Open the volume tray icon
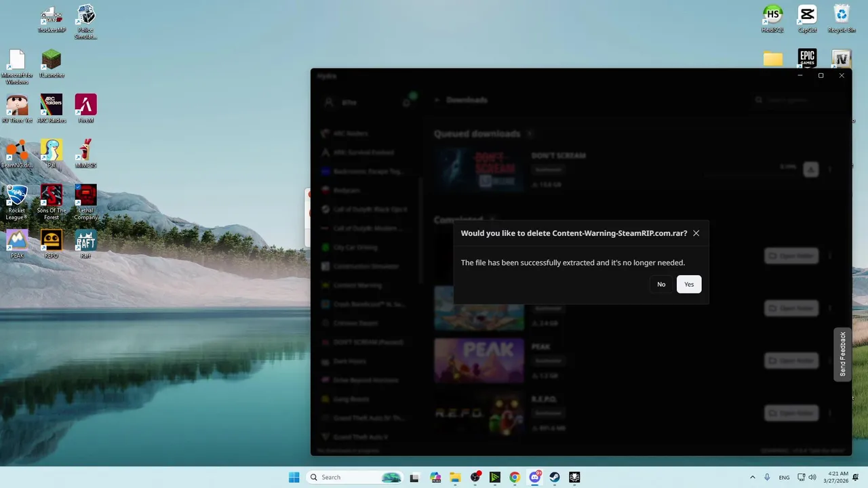 click(812, 477)
